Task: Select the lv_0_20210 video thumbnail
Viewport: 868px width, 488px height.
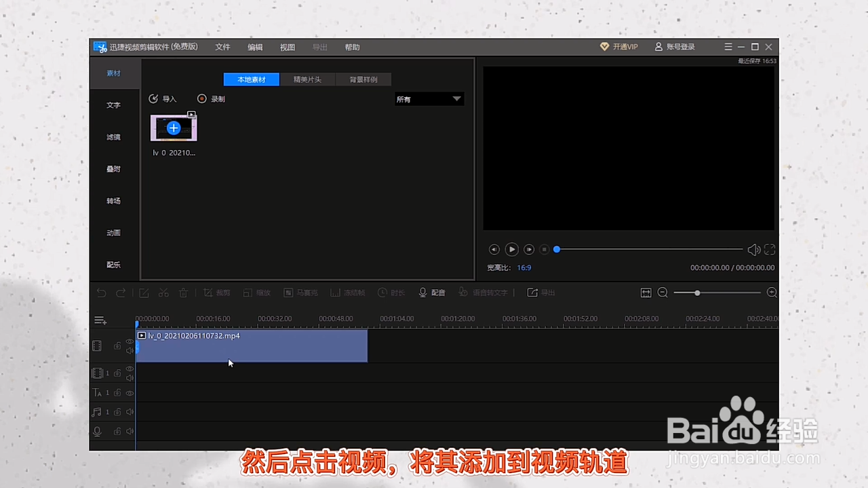Action: point(174,128)
